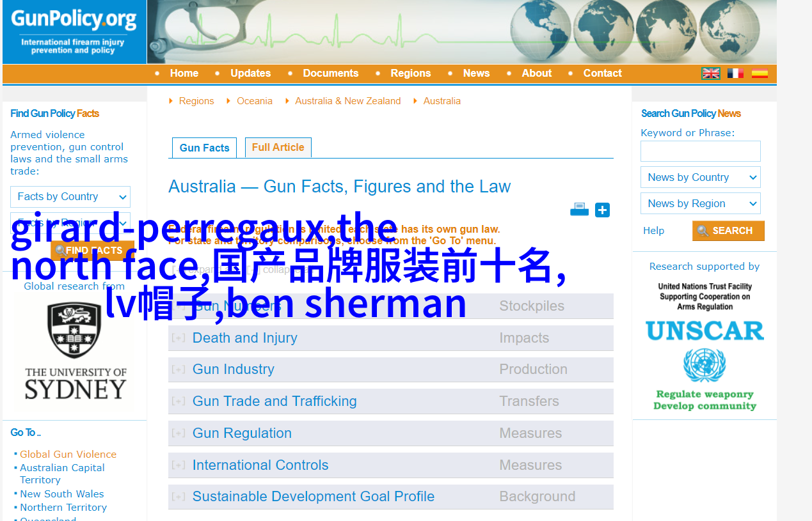Click the blue plus icon beside the printer
This screenshot has width=812, height=521.
click(x=602, y=210)
